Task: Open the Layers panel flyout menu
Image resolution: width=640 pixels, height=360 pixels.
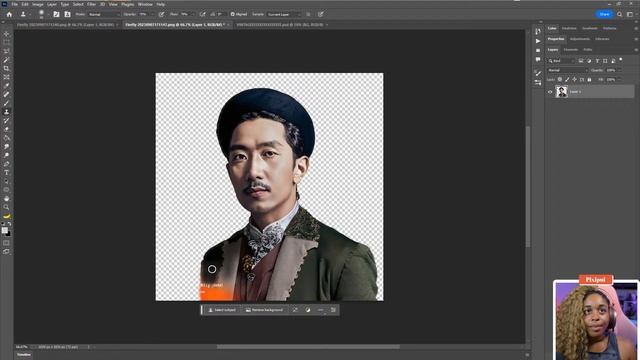Action: point(636,50)
